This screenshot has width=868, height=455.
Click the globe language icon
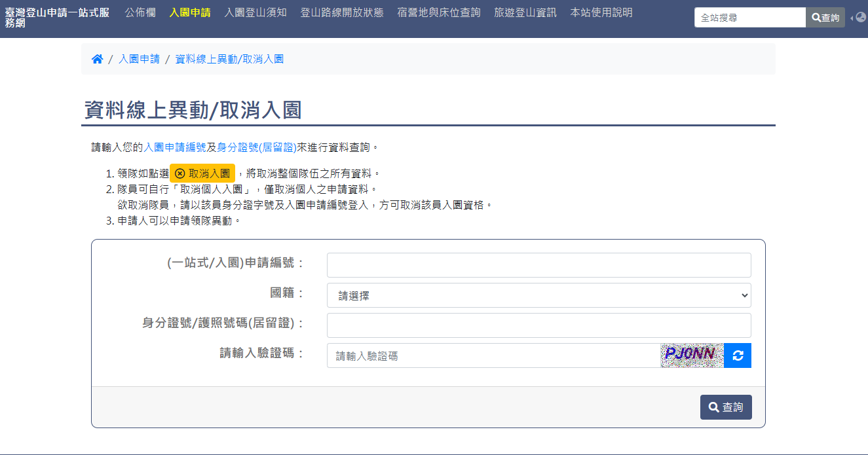(860, 18)
